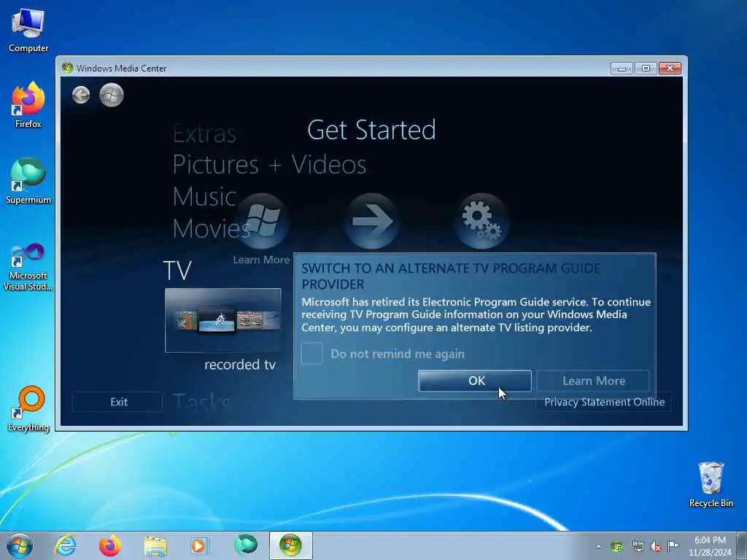The width and height of the screenshot is (747, 560).
Task: Open the gears settings tile
Action: (x=481, y=222)
